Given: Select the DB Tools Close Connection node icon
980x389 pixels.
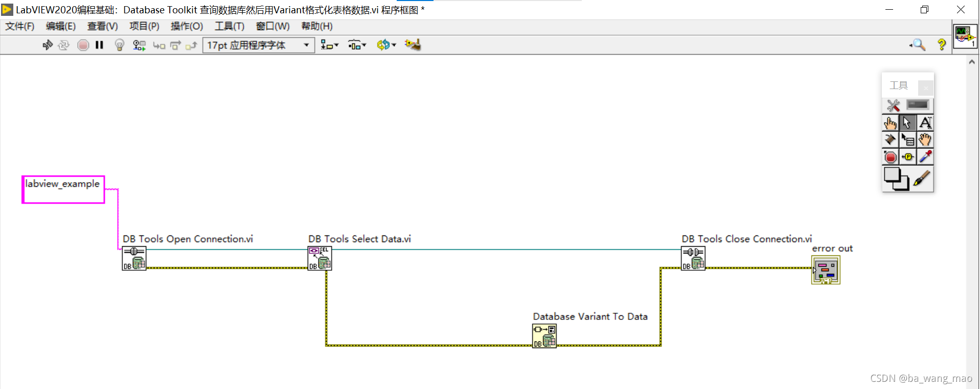Looking at the screenshot, I should [x=693, y=258].
